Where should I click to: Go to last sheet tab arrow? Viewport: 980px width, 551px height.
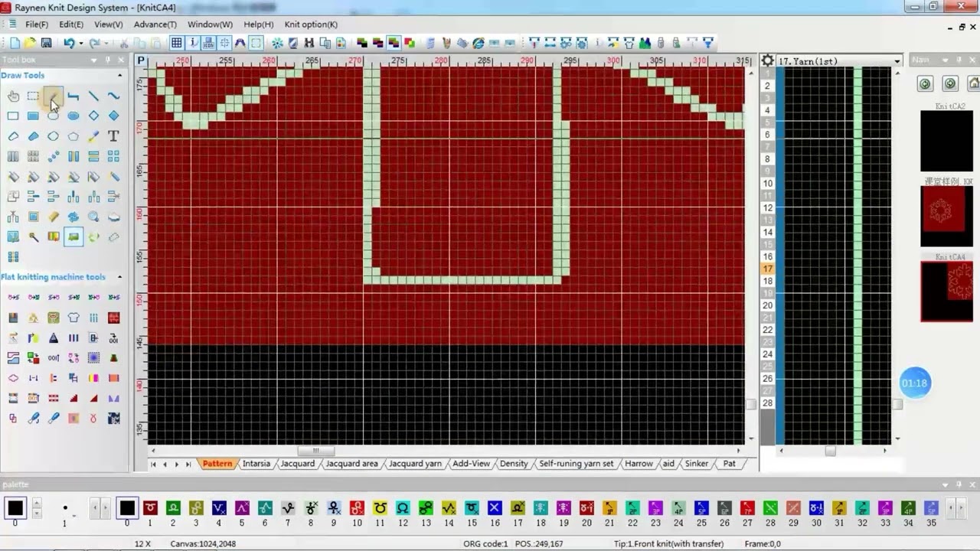tap(188, 465)
